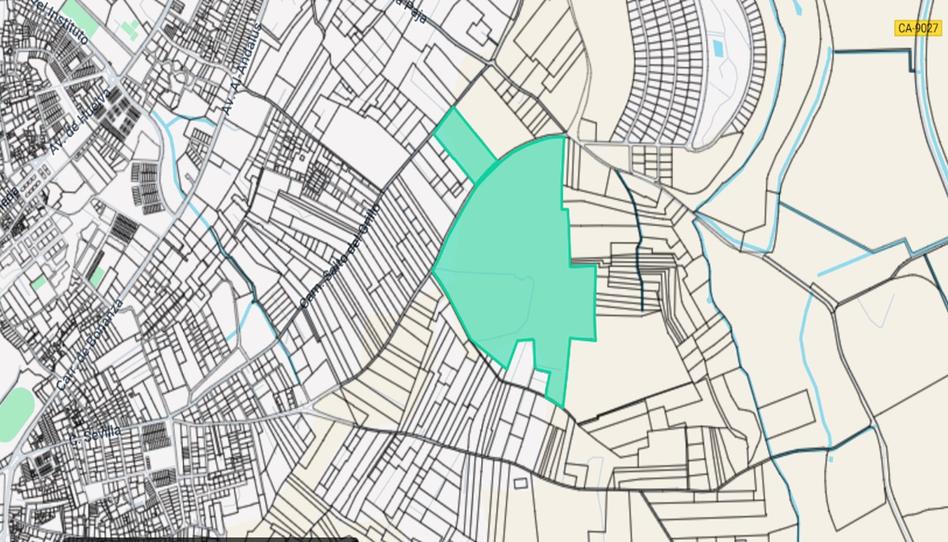The image size is (948, 542).
Task: Select the small green rectangular parcel
Action: [x=464, y=138]
